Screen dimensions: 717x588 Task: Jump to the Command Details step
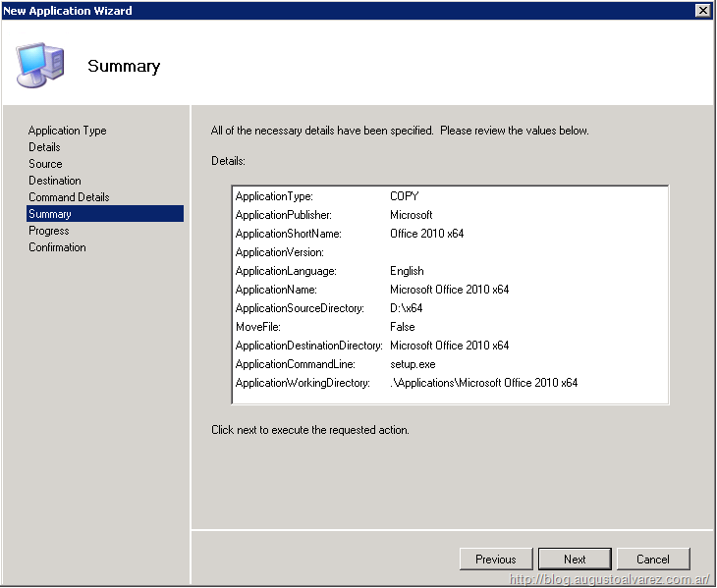(69, 197)
